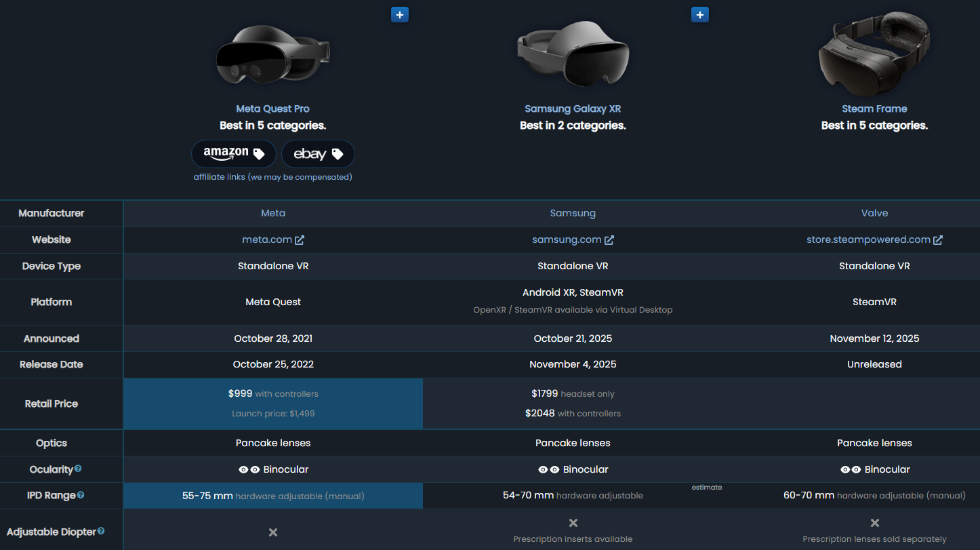Click the '$1799 headset only' price

tap(573, 393)
